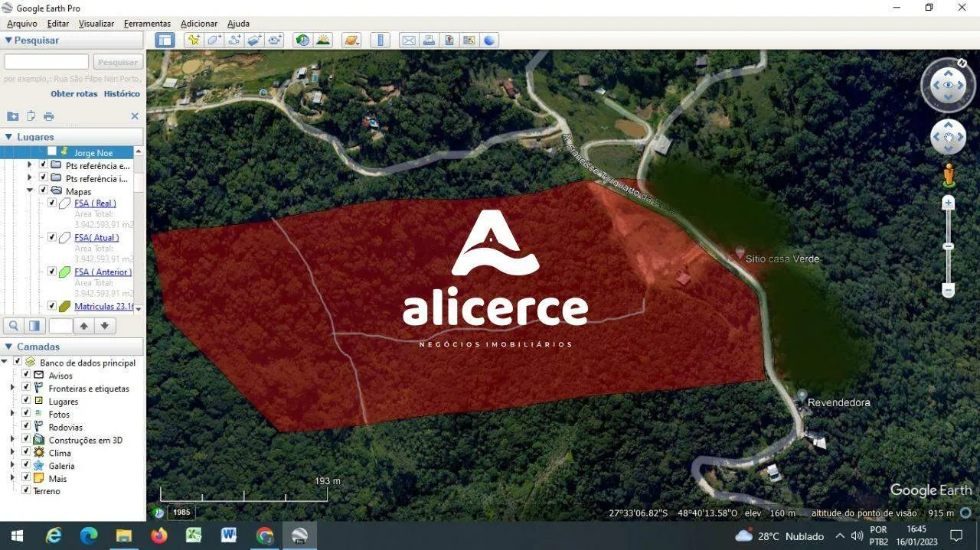This screenshot has width=980, height=550.
Task: Collapse the Mapas folder
Action: tap(31, 190)
